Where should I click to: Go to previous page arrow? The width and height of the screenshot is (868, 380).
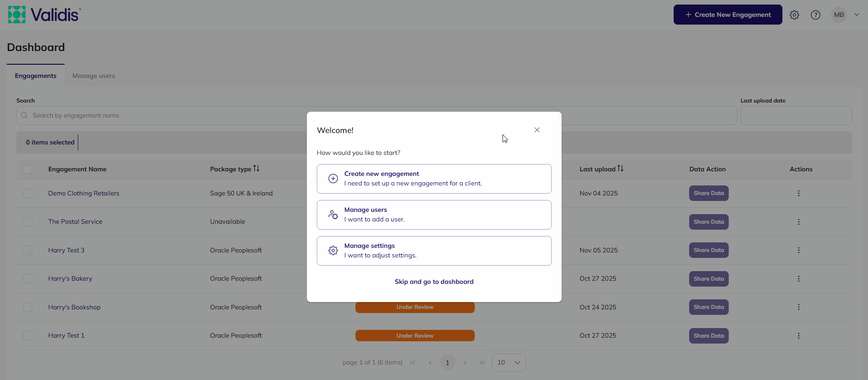click(x=430, y=363)
